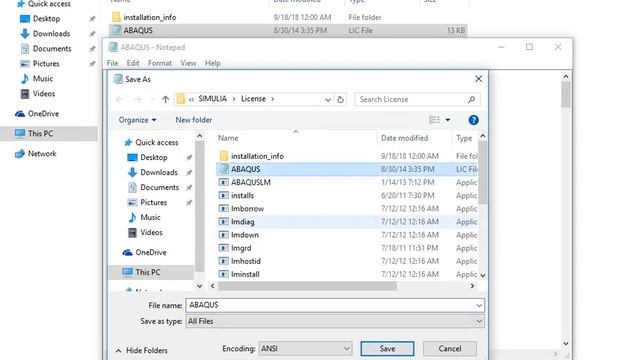Open Notepad File menu
The image size is (640, 360).
click(112, 63)
